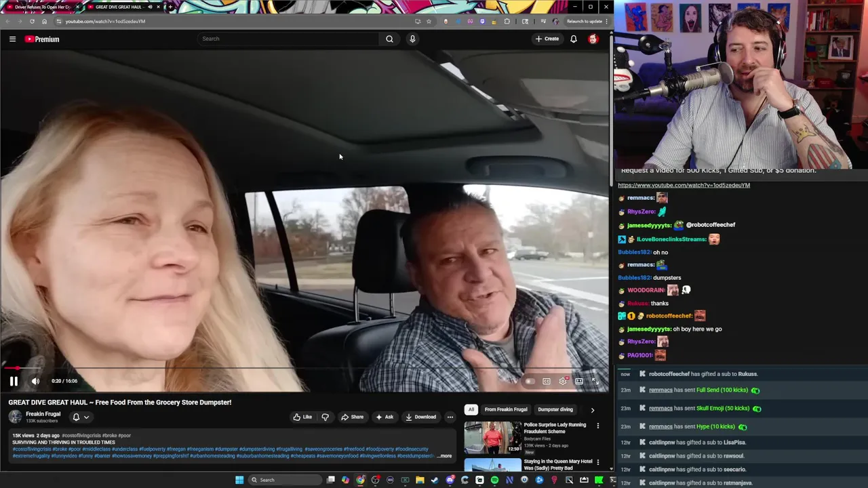Open remmacs username in the Full Send row

coord(660,390)
